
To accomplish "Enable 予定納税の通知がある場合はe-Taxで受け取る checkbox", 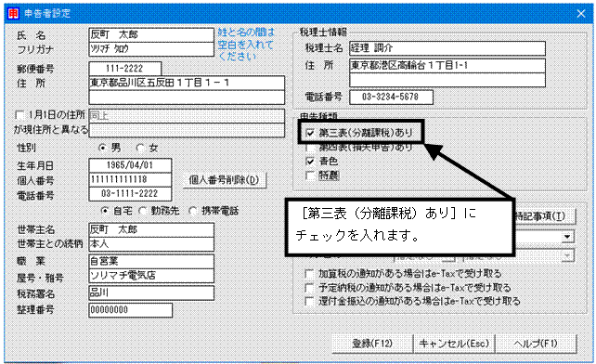I will [x=309, y=288].
